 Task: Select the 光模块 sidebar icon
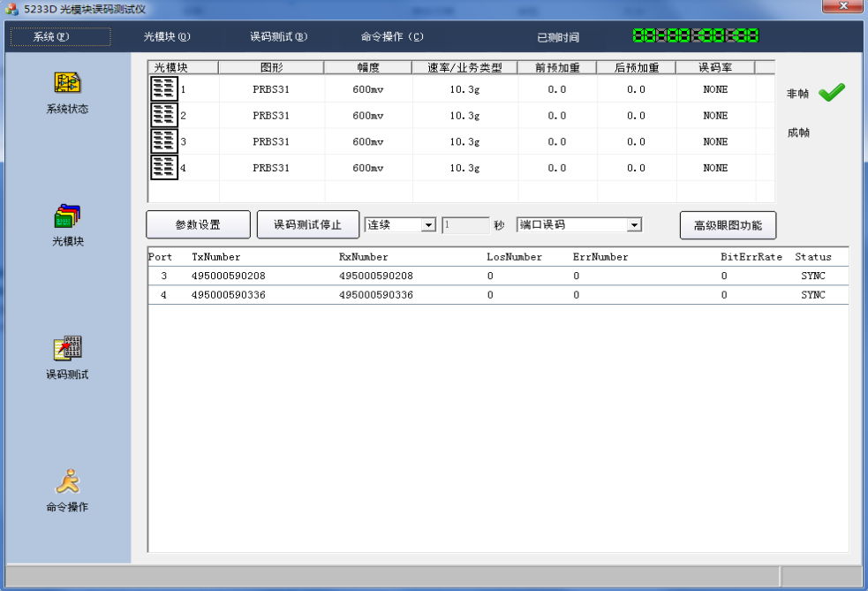point(68,216)
